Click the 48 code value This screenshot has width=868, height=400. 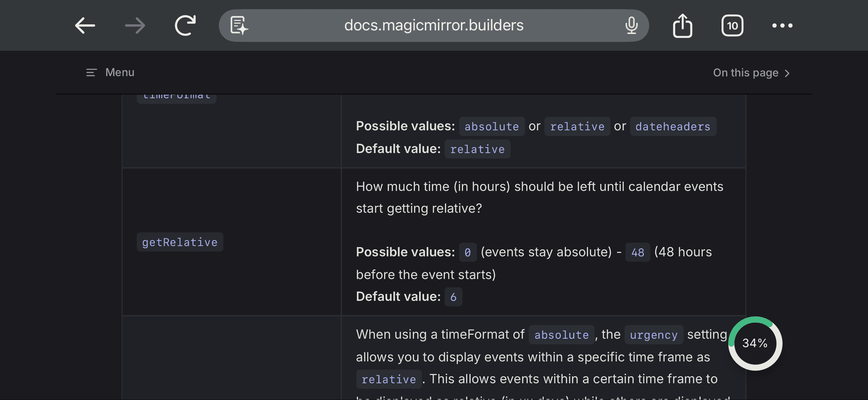[638, 252]
